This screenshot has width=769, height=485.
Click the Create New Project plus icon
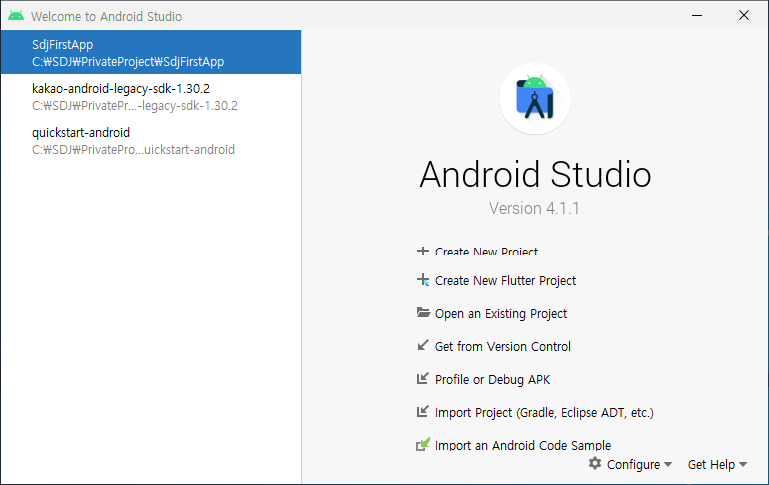(422, 251)
